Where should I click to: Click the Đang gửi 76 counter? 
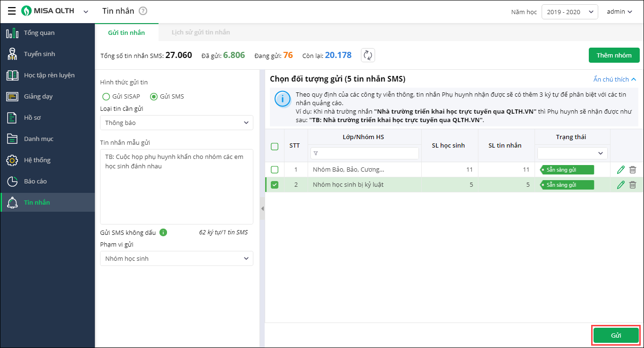click(274, 55)
